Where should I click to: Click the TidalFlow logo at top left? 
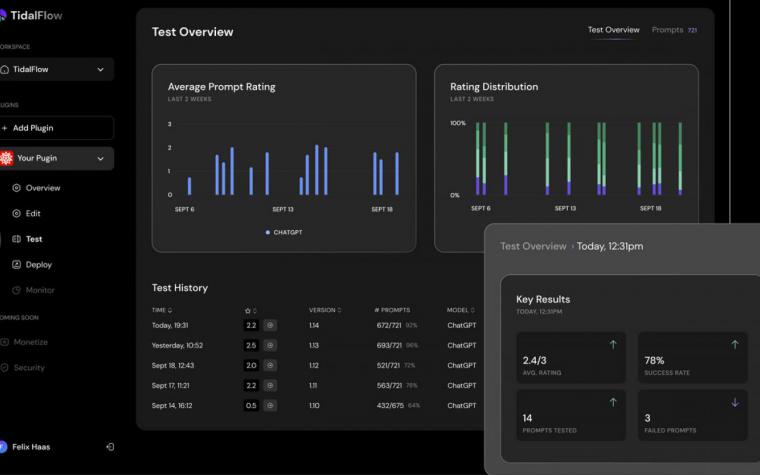pyautogui.click(x=32, y=16)
